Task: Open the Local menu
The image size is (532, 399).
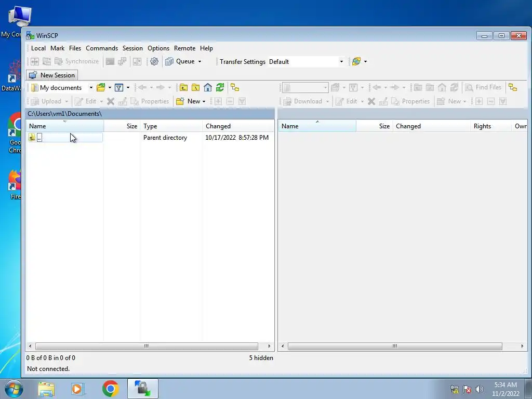Action: pyautogui.click(x=38, y=48)
